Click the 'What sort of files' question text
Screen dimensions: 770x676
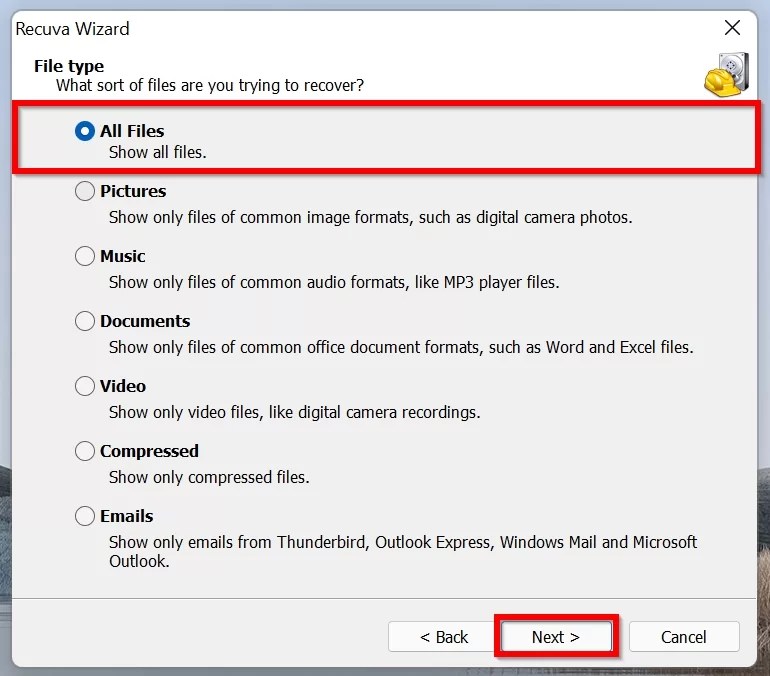[210, 85]
